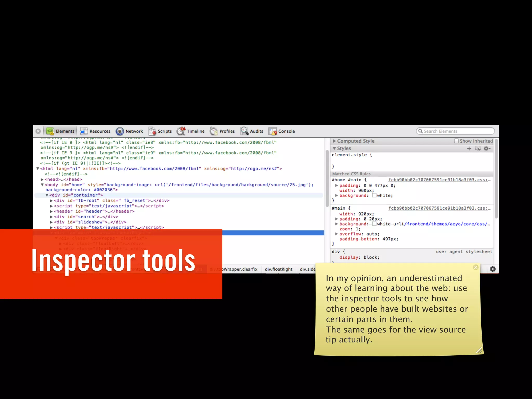Open the Console panel
The height and width of the screenshot is (399, 532).
coord(282,131)
